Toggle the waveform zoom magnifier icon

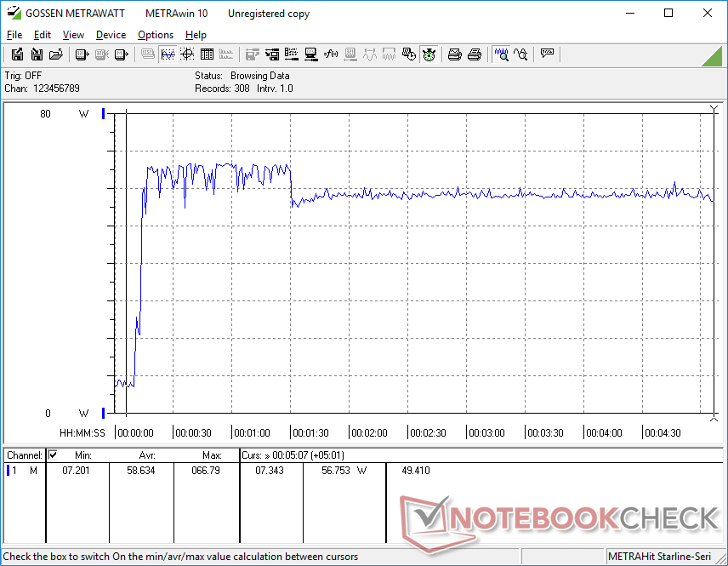click(501, 54)
